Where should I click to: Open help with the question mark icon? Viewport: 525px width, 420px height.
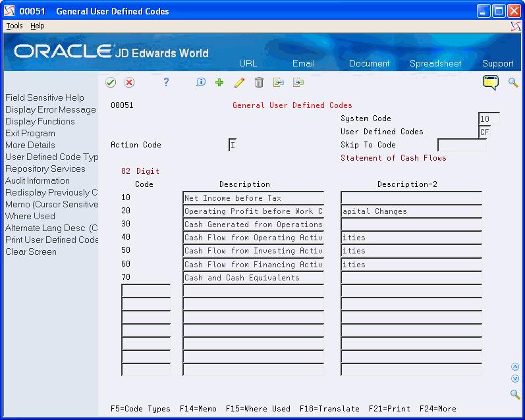point(166,82)
